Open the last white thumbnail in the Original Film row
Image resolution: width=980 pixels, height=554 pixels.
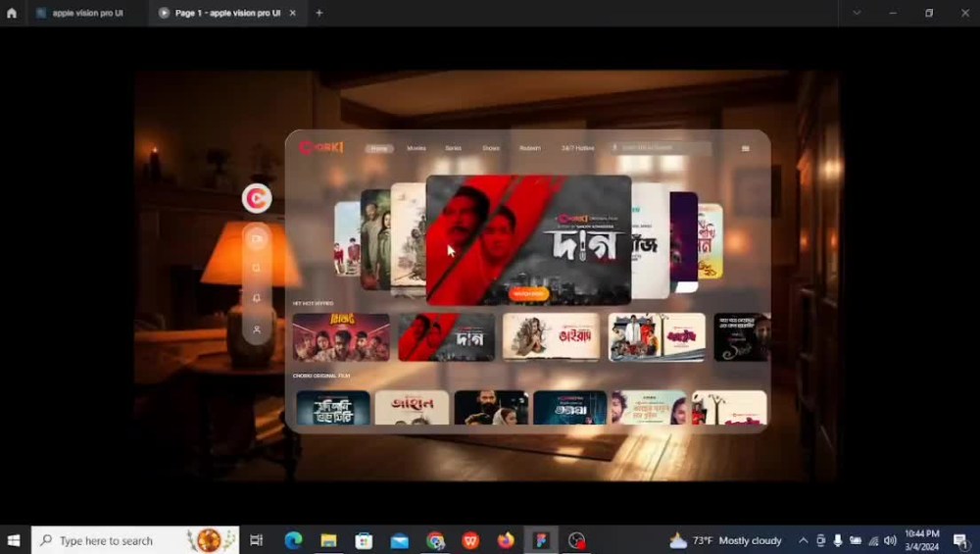coord(729,408)
